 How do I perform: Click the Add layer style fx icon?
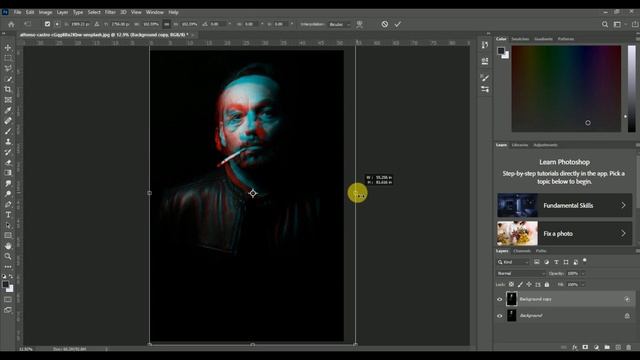[575, 347]
